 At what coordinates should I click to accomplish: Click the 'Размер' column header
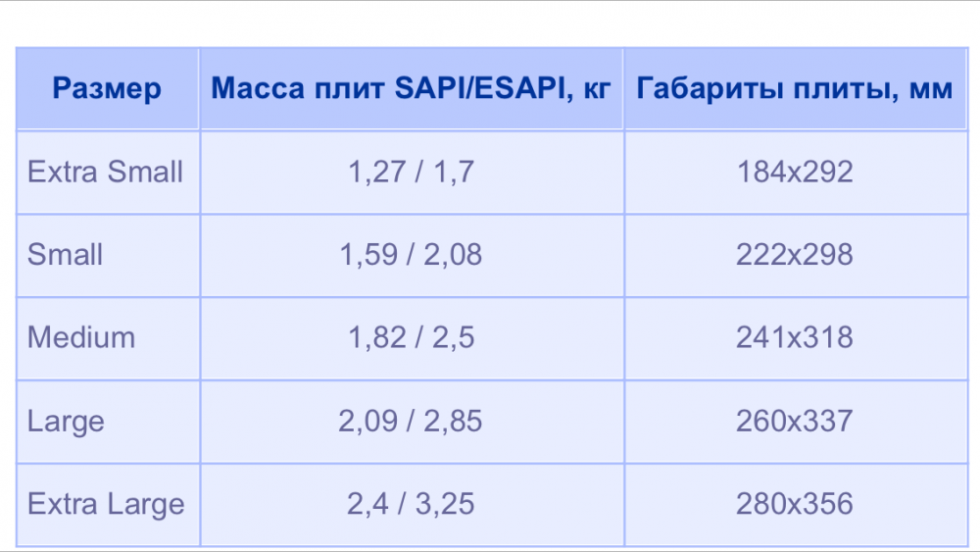pyautogui.click(x=107, y=90)
